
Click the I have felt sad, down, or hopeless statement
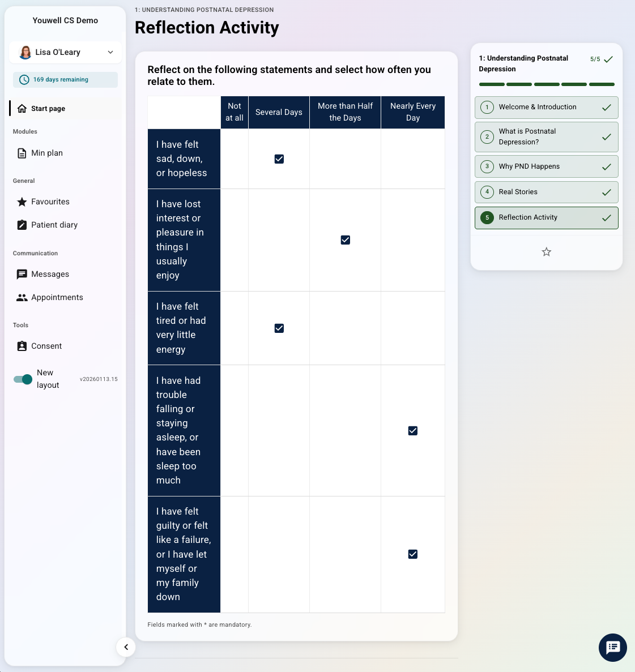[184, 159]
